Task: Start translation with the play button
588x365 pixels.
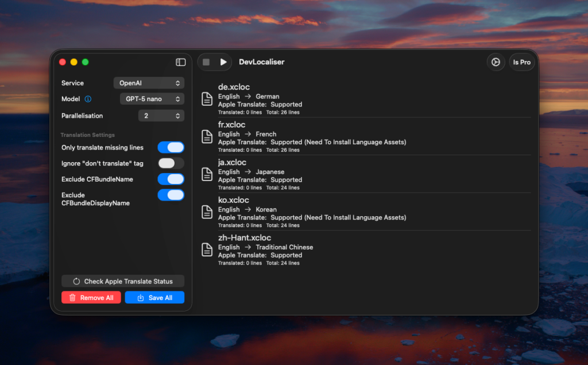Action: 223,62
